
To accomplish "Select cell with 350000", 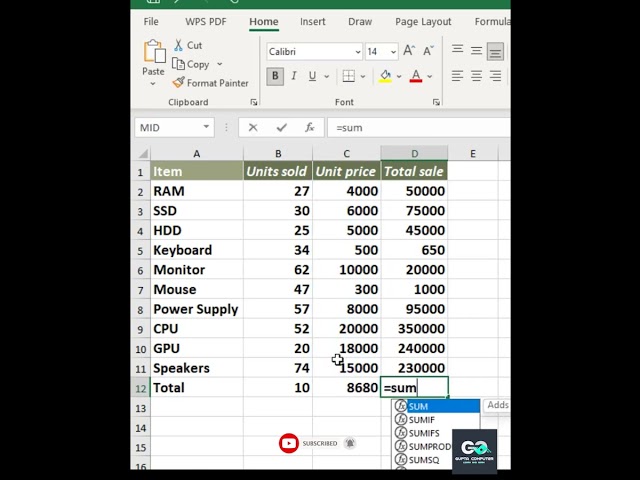I will tap(414, 329).
